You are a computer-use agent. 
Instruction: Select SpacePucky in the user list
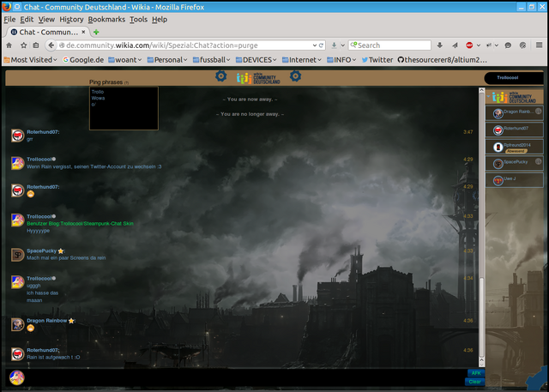click(x=514, y=164)
